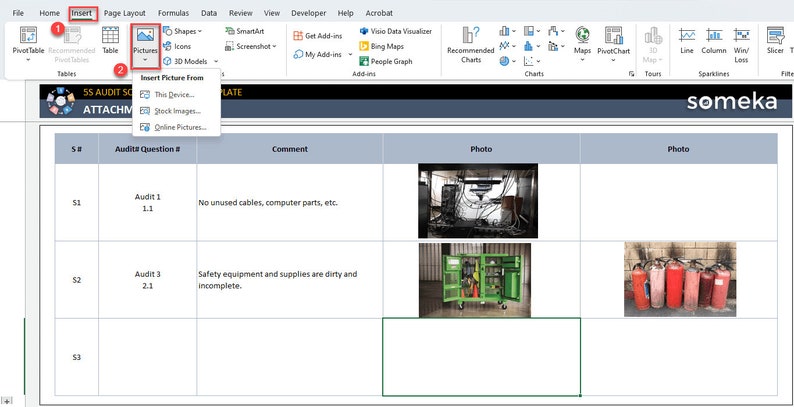
Task: Click the 'Audit 1 1.1' cell
Action: (x=147, y=202)
